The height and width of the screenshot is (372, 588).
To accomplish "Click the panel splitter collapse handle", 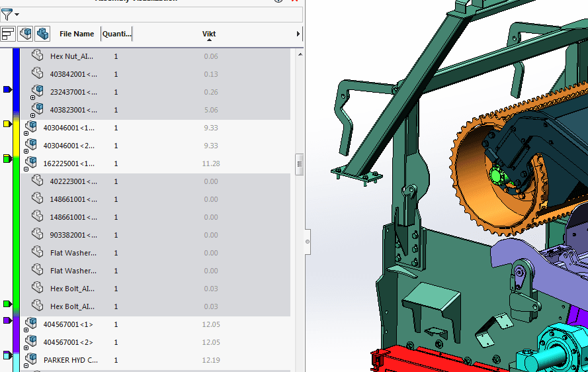I will [308, 242].
